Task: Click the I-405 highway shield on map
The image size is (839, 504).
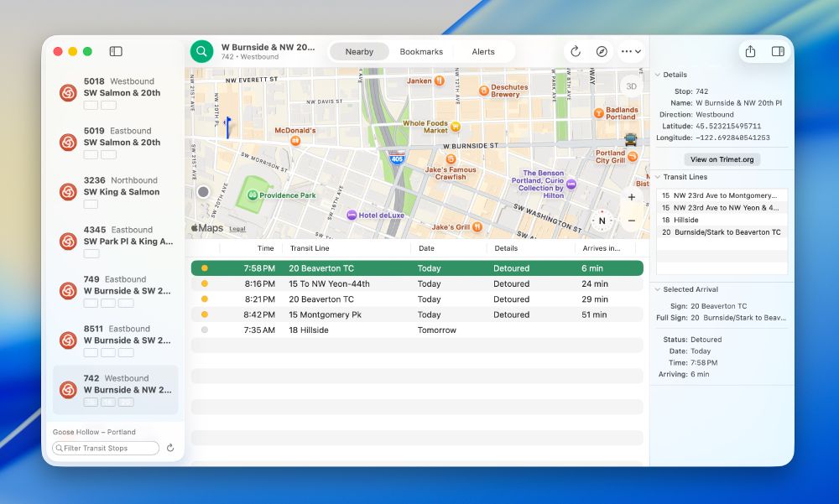Action: click(x=397, y=158)
